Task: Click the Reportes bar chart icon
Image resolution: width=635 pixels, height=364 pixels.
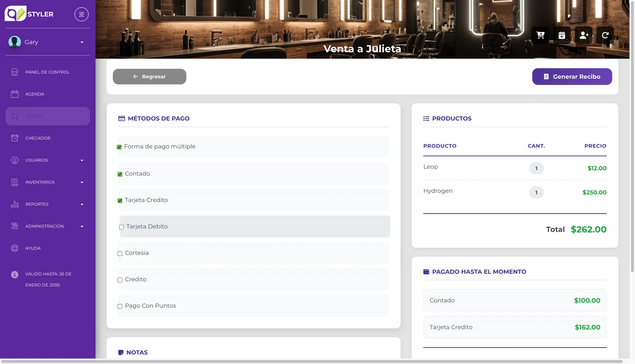Action: (15, 204)
